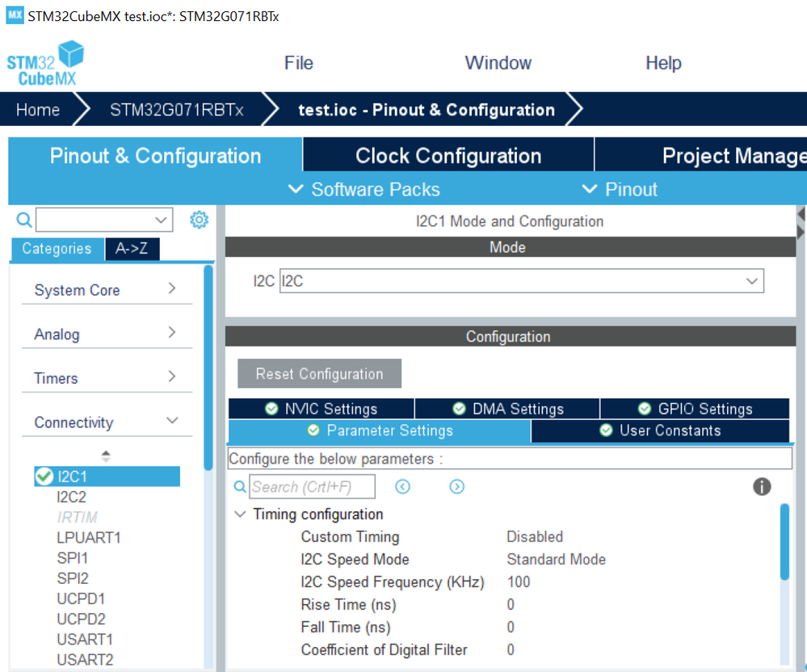Open the Window menu
The image size is (807, 672).
[x=498, y=63]
